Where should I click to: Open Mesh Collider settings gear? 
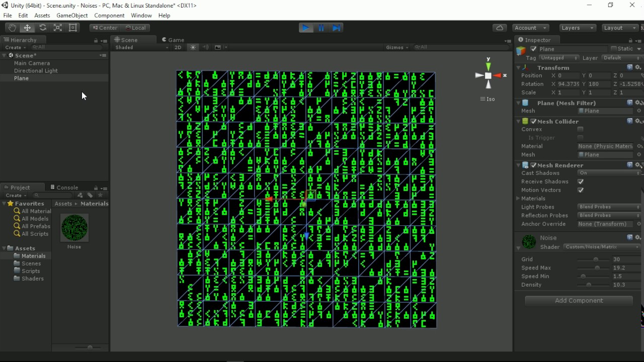click(638, 121)
